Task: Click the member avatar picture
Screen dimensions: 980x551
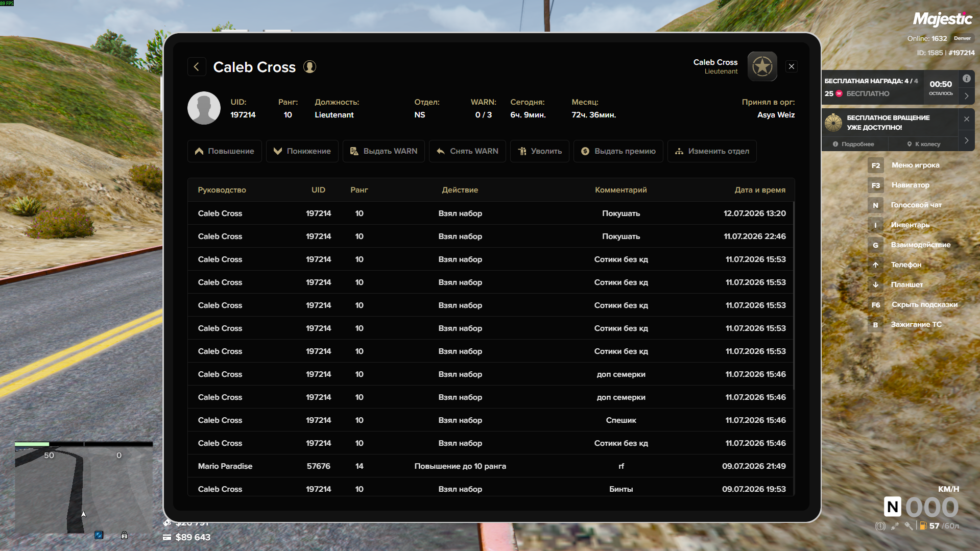Action: point(204,108)
